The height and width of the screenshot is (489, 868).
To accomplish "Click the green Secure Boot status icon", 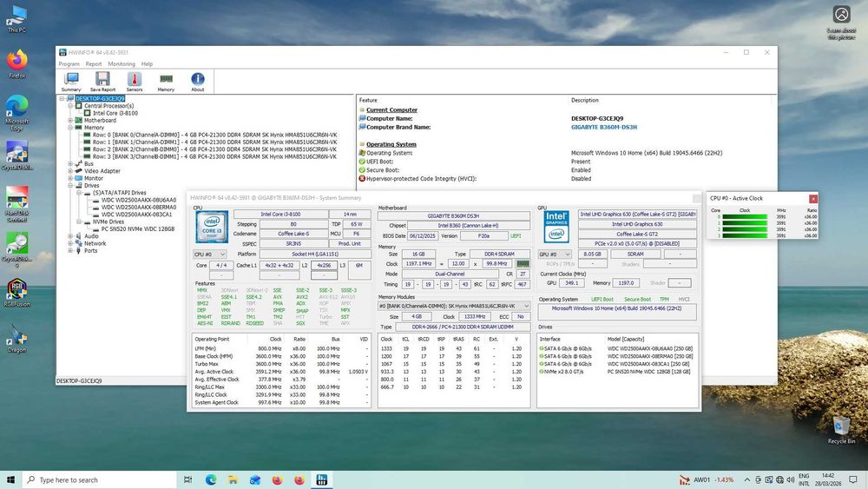I will click(x=362, y=170).
